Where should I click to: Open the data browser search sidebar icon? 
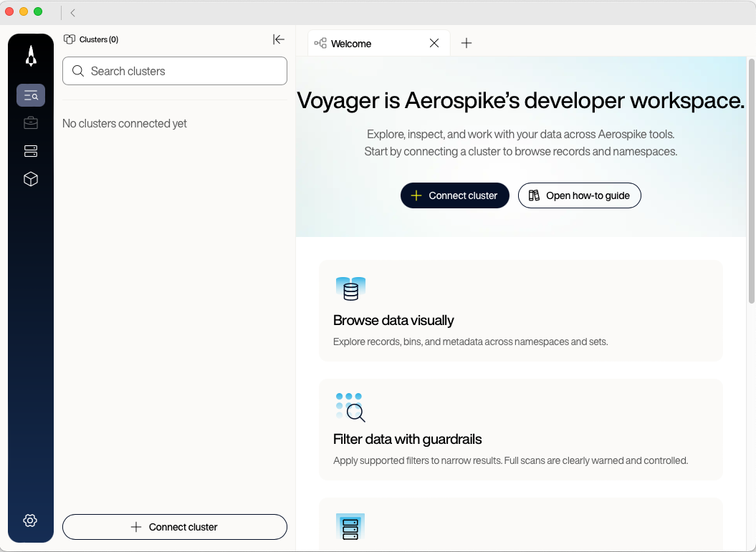(31, 95)
